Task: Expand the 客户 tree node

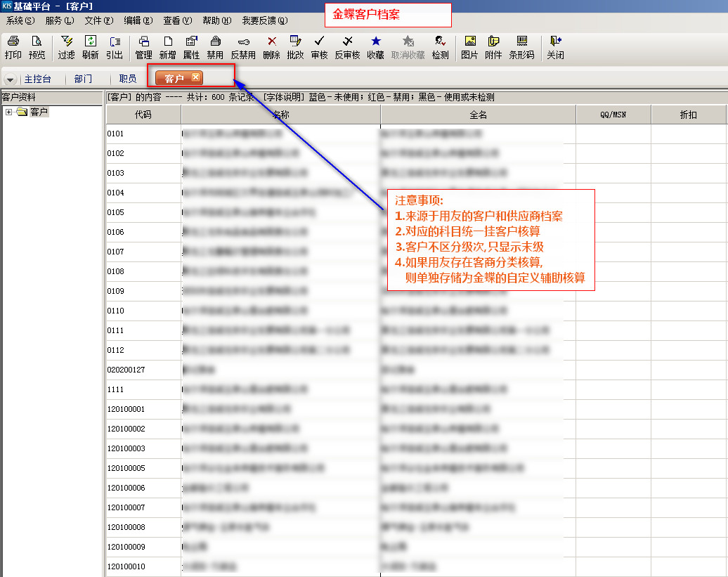Action: point(8,112)
